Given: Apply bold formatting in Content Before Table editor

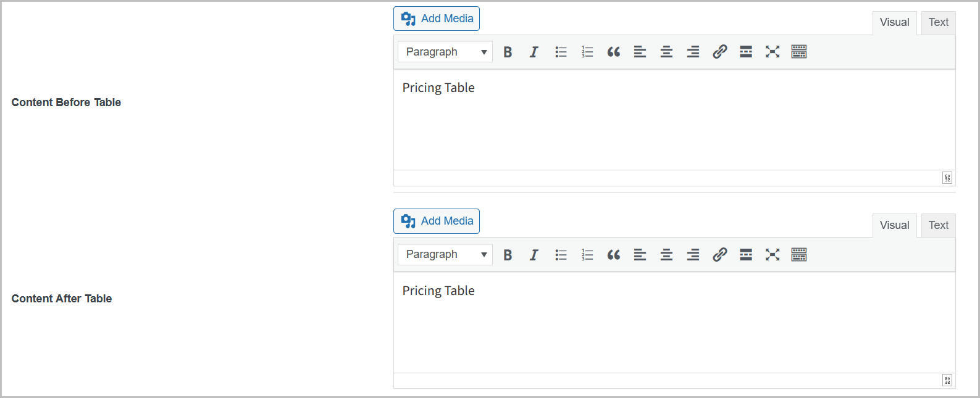Looking at the screenshot, I should [x=507, y=52].
